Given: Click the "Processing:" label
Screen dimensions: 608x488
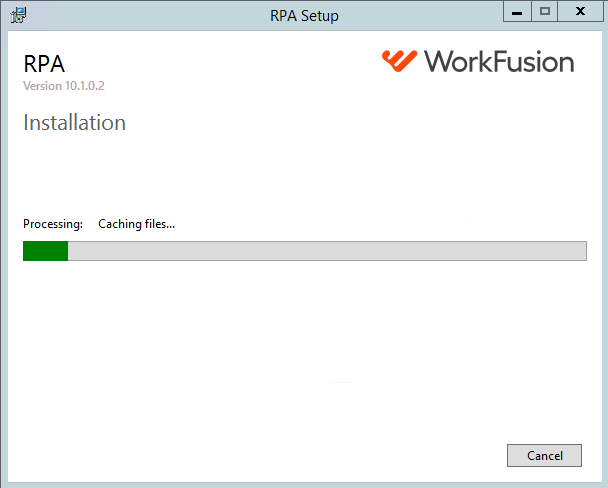Looking at the screenshot, I should (x=53, y=224).
